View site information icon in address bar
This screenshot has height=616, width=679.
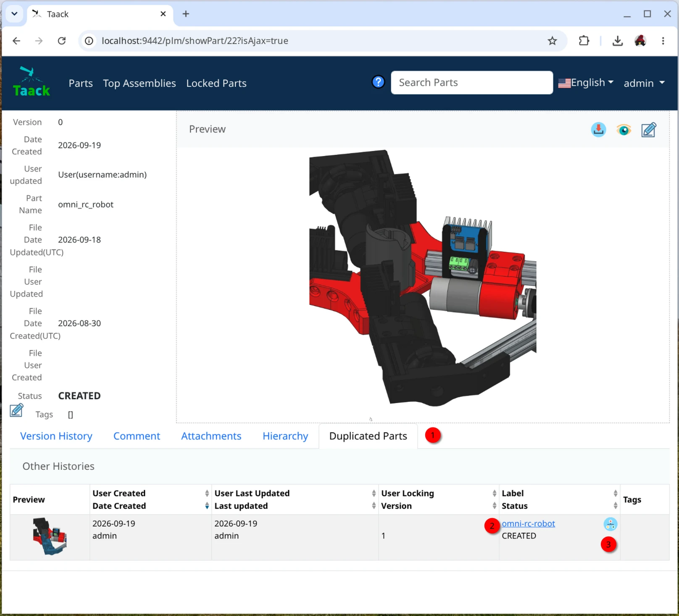coord(89,41)
